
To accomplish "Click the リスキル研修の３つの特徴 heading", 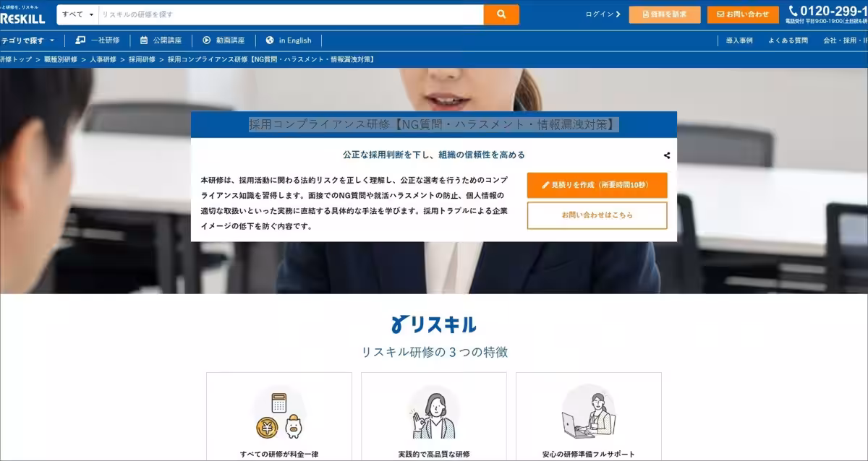I will tap(434, 352).
